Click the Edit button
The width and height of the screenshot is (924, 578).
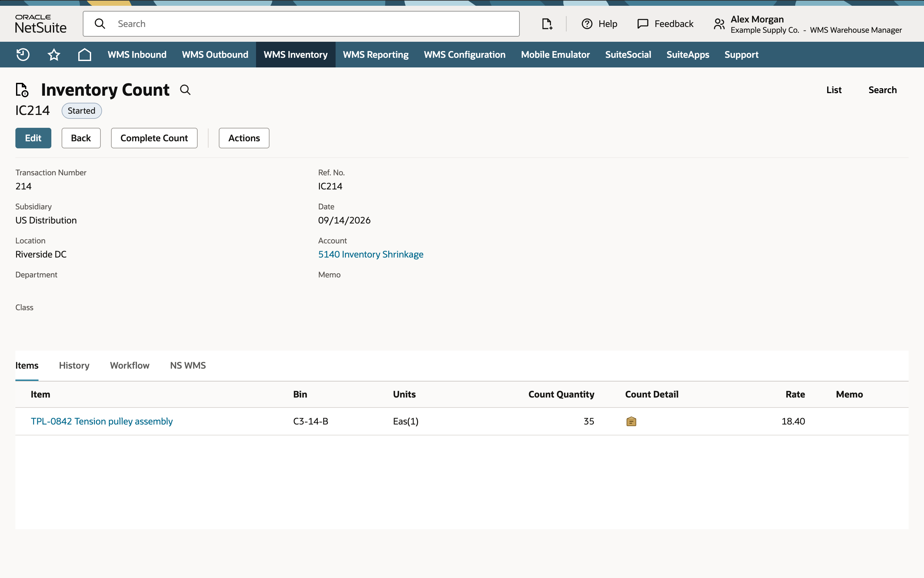33,138
